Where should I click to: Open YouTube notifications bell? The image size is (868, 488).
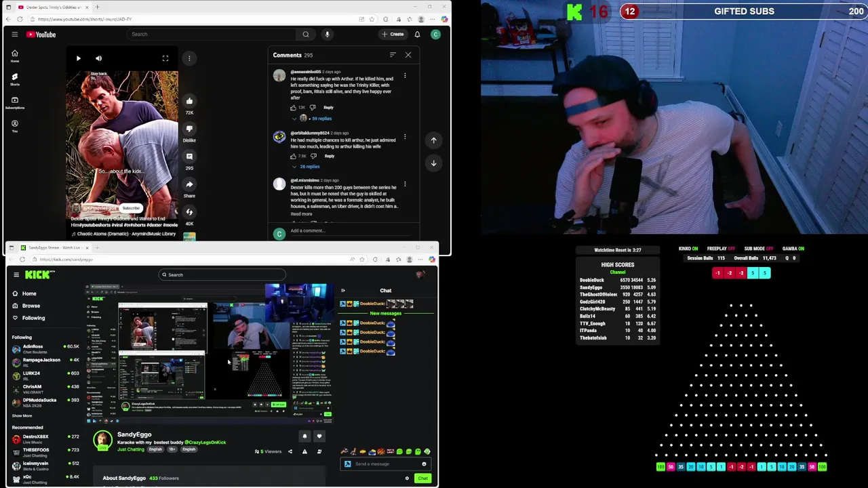coord(417,34)
